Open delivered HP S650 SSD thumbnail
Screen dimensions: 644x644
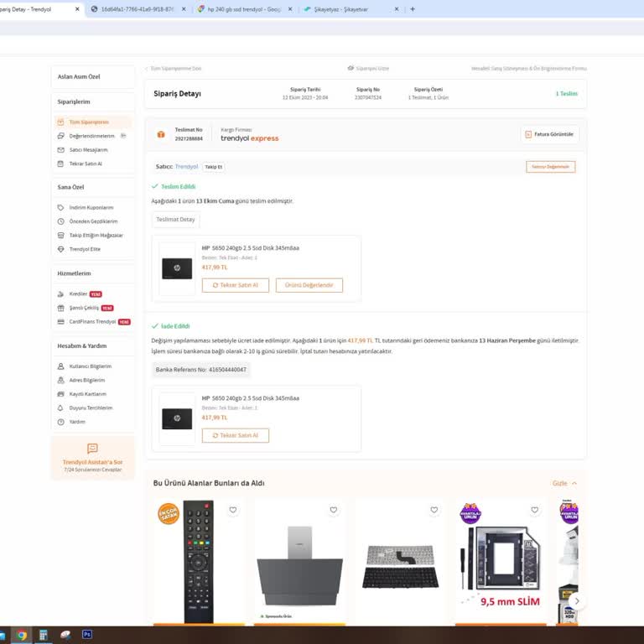tap(177, 268)
